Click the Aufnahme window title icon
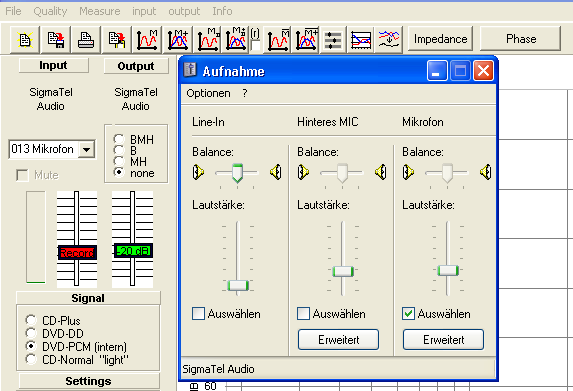Viewport: 573px width, 391px height. tap(190, 69)
